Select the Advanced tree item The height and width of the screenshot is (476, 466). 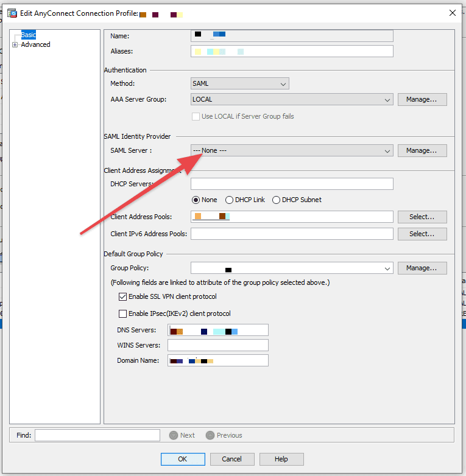point(35,44)
